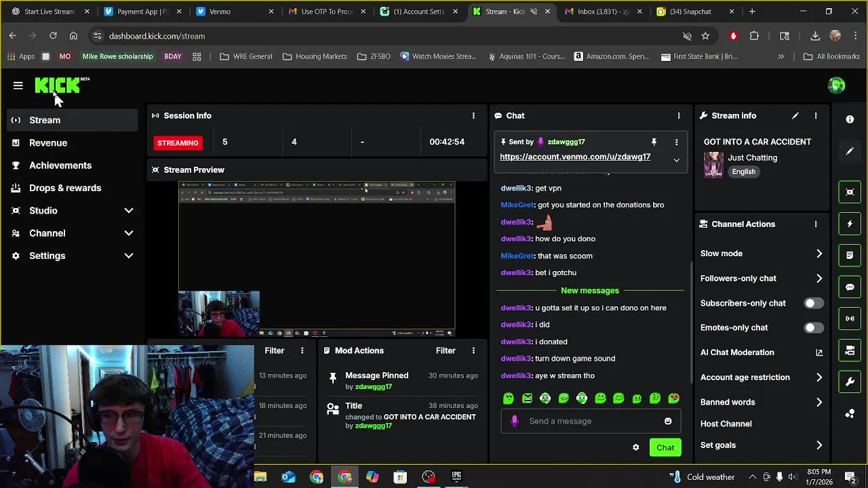Click the Stream Preview video
Viewport: 868px width, 488px height.
tap(317, 259)
